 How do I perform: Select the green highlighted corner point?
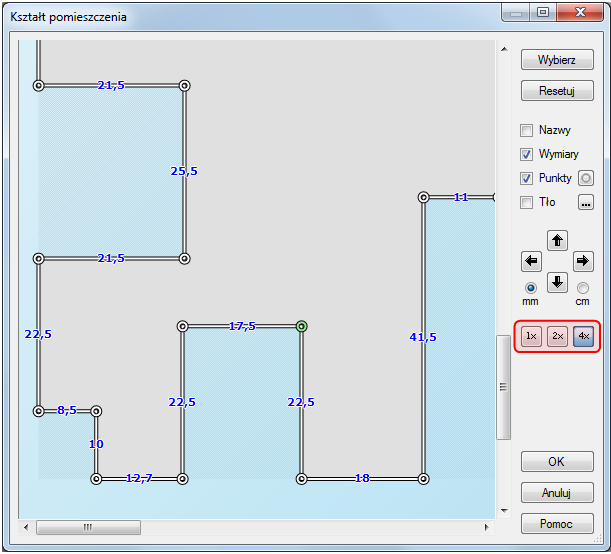(x=301, y=326)
